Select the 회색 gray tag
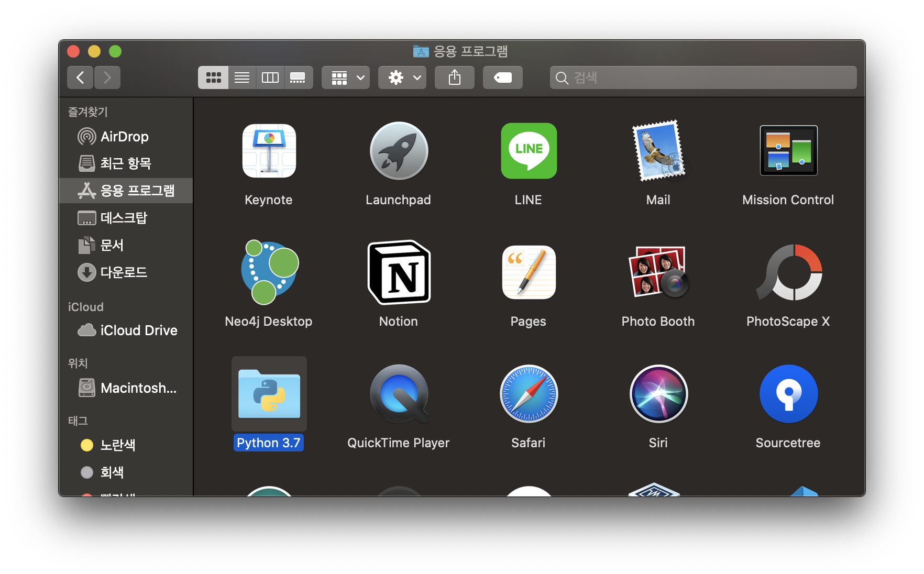 (126, 472)
